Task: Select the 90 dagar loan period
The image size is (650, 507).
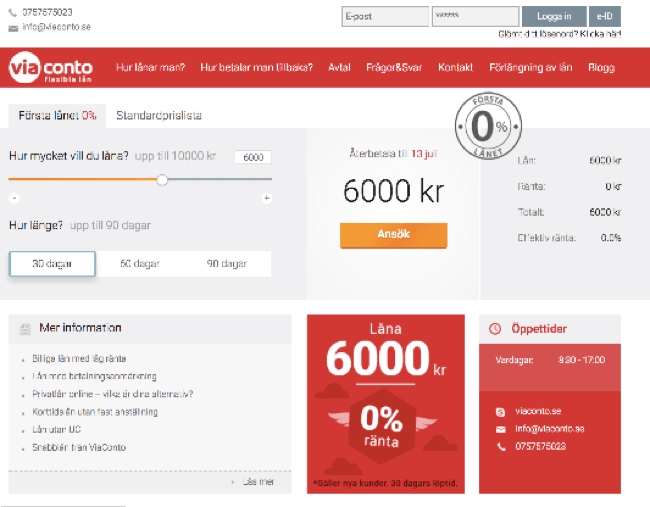Action: [227, 264]
